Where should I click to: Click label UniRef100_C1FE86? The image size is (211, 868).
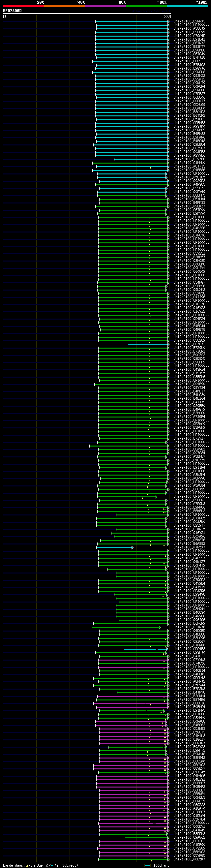coord(190,170)
